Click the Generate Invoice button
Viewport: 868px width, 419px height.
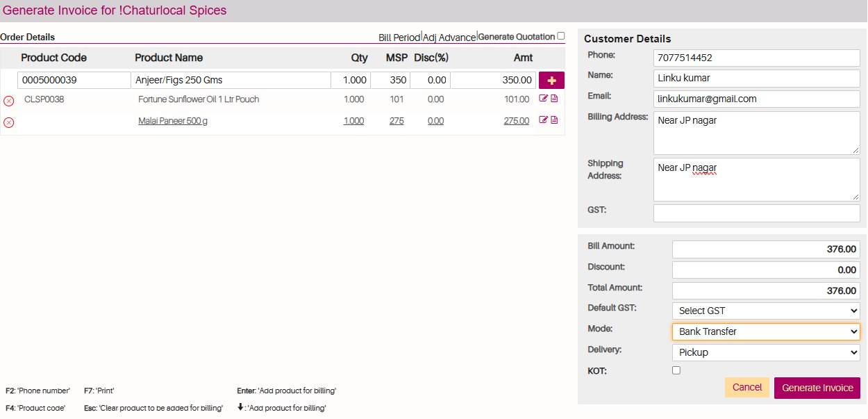click(x=817, y=388)
